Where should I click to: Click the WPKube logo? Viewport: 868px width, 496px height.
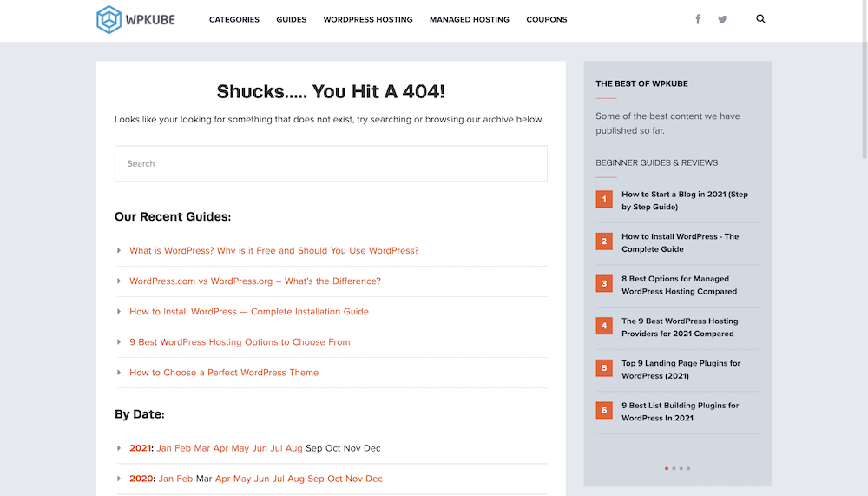pos(135,19)
